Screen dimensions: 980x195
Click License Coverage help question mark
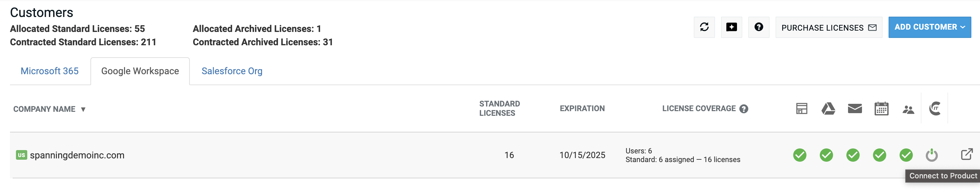(x=744, y=109)
